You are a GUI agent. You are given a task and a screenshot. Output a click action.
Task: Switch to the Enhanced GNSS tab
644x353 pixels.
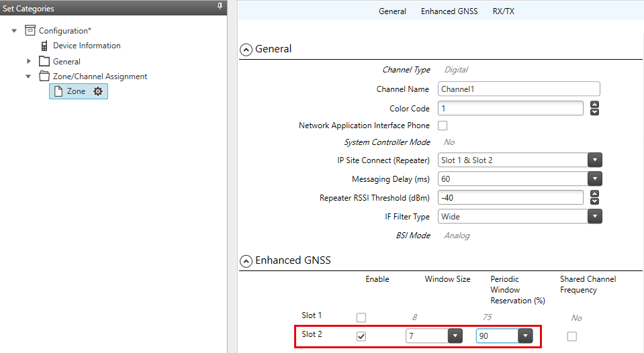pyautogui.click(x=449, y=11)
